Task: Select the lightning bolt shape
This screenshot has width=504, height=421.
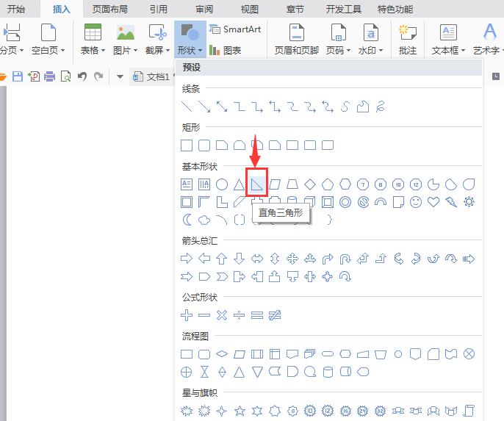Action: (451, 202)
